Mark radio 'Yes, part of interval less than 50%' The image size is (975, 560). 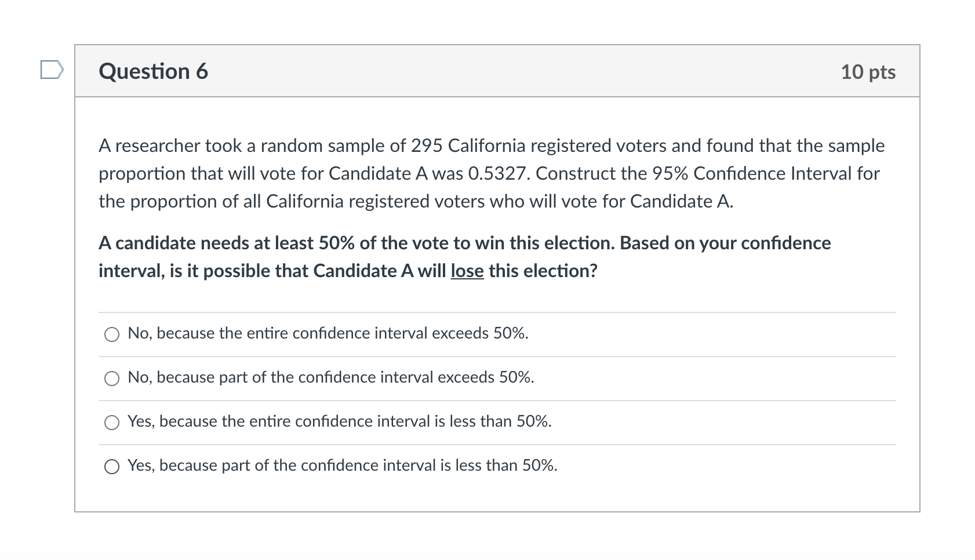coord(112,467)
